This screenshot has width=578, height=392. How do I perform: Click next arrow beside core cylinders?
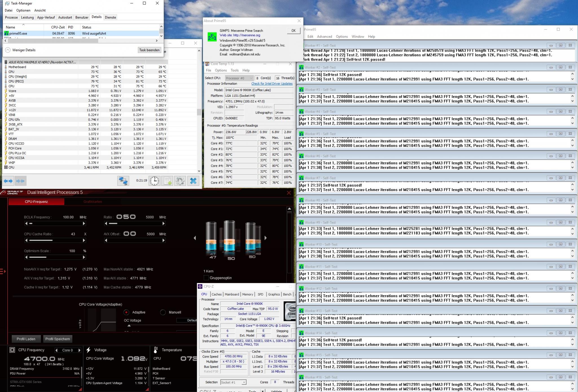(265, 238)
